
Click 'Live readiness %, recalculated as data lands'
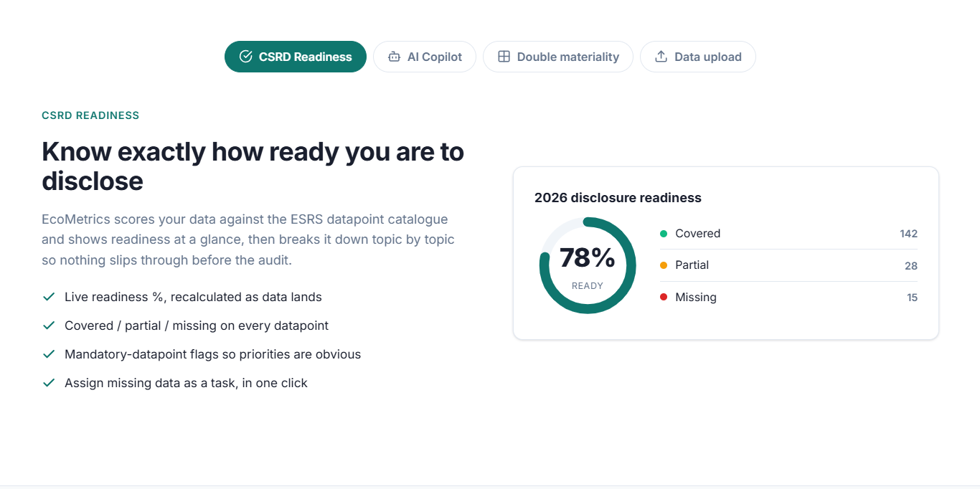tap(193, 297)
